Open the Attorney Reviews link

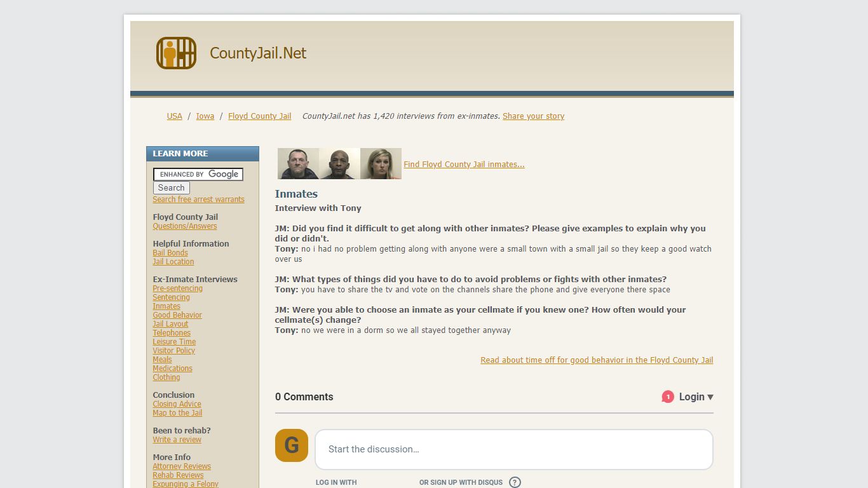pos(182,466)
